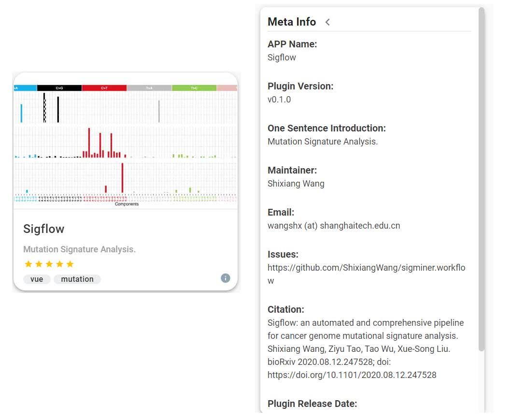
Task: Click the third rating star
Action: 49,264
